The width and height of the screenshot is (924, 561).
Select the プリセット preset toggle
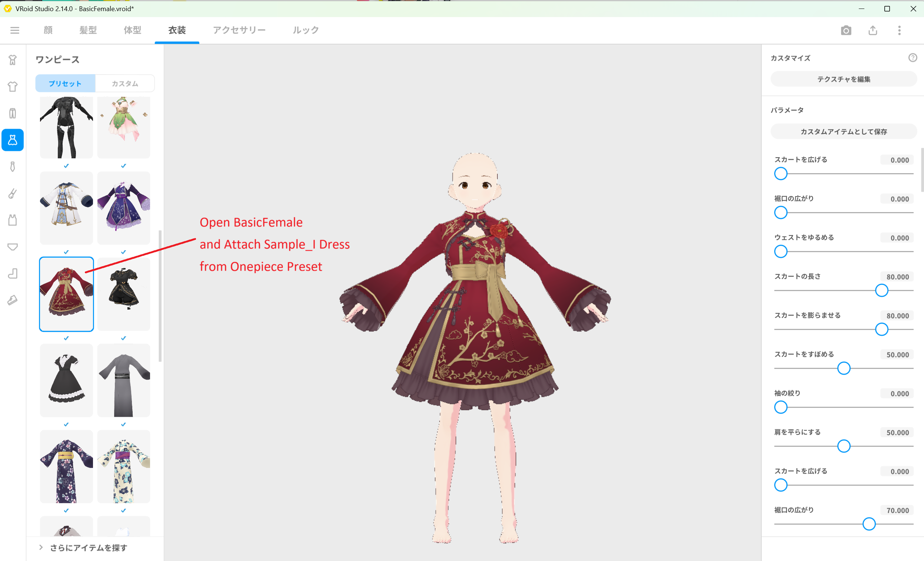tap(65, 83)
